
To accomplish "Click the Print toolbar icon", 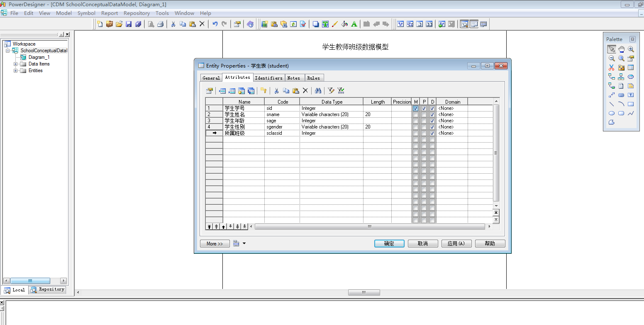I will pos(161,24).
